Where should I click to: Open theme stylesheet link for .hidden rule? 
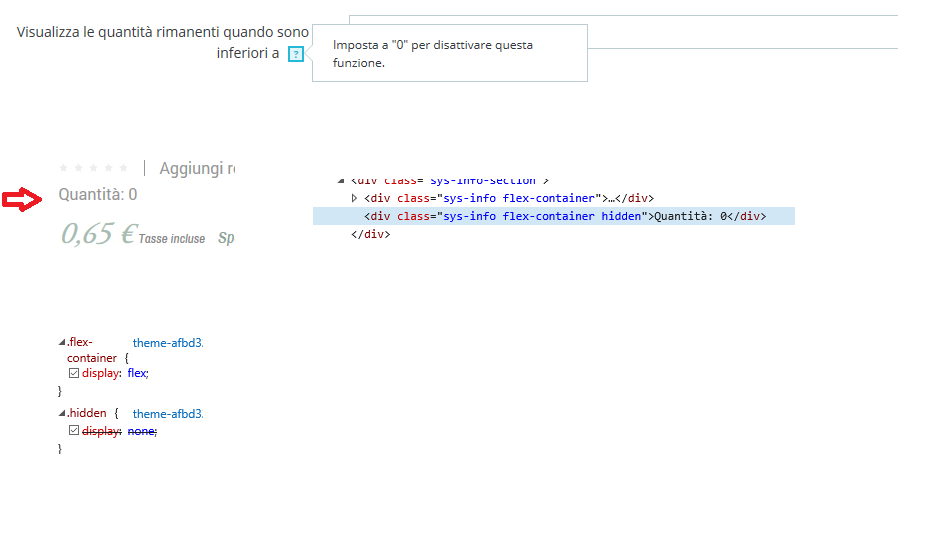167,413
